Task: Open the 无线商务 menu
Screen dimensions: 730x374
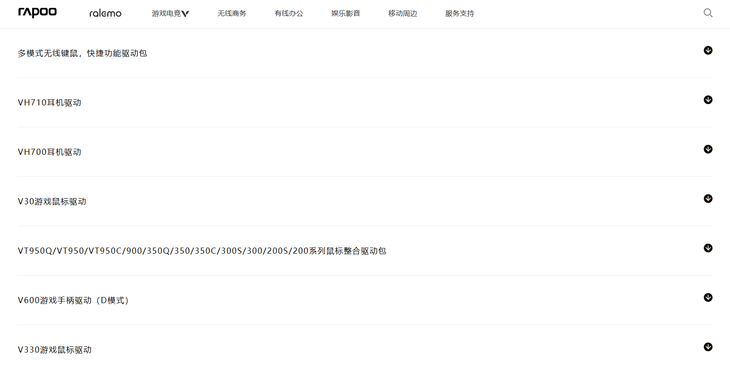Action: pos(232,14)
